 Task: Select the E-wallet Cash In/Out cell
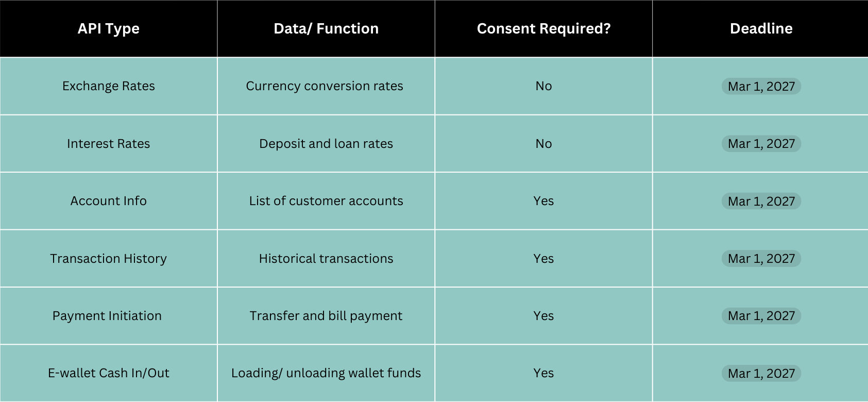[109, 373]
